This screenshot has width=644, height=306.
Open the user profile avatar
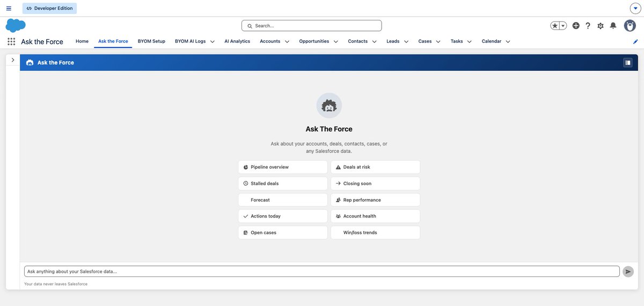[x=630, y=26]
